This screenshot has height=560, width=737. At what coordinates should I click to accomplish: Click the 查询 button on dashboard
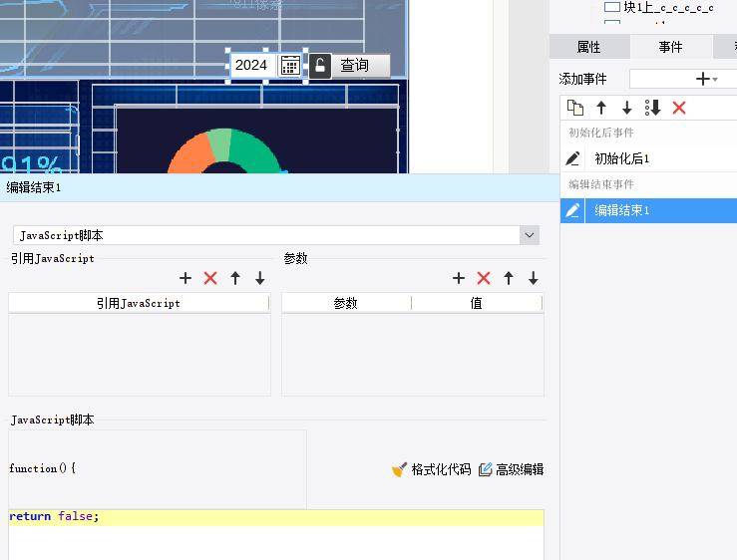point(355,66)
